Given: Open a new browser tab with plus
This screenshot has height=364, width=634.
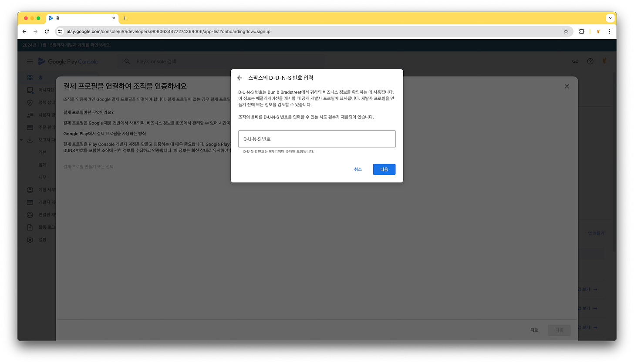Looking at the screenshot, I should [125, 18].
